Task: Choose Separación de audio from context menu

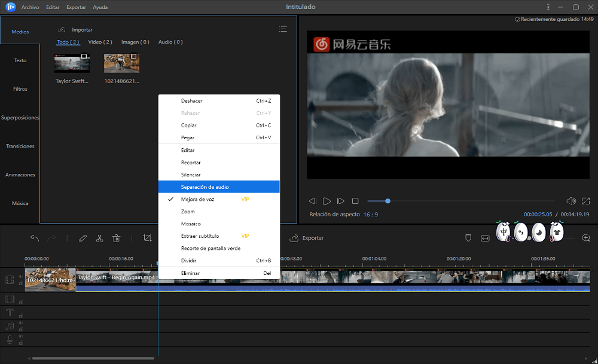Action: pyautogui.click(x=219, y=186)
